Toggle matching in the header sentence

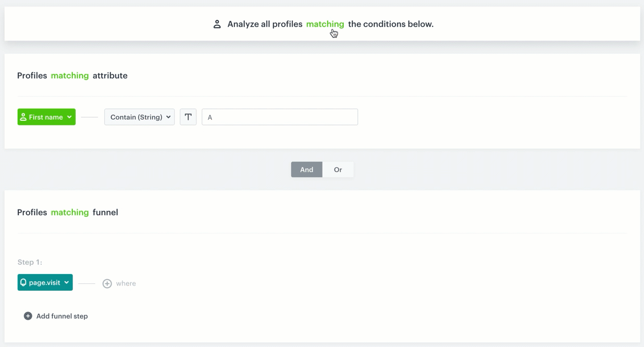(325, 23)
